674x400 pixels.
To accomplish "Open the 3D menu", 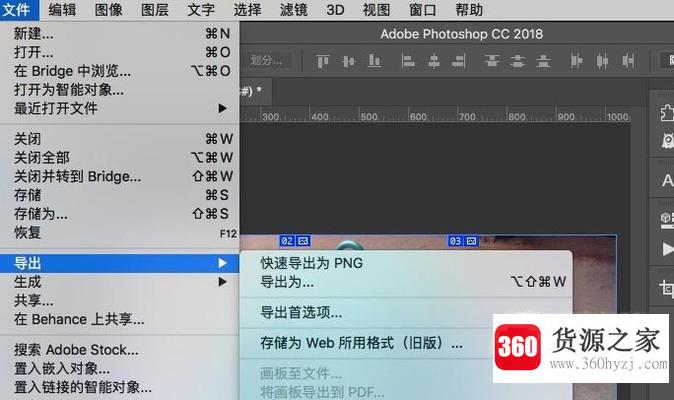I will click(x=335, y=9).
